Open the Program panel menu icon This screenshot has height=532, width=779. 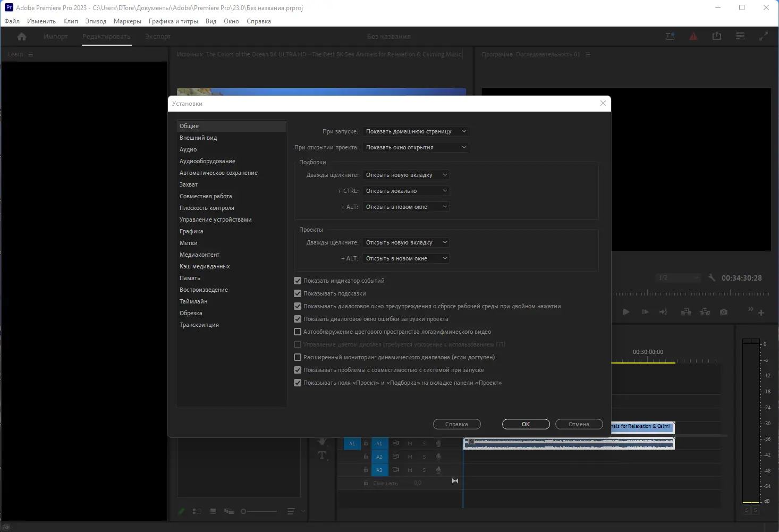click(x=588, y=54)
